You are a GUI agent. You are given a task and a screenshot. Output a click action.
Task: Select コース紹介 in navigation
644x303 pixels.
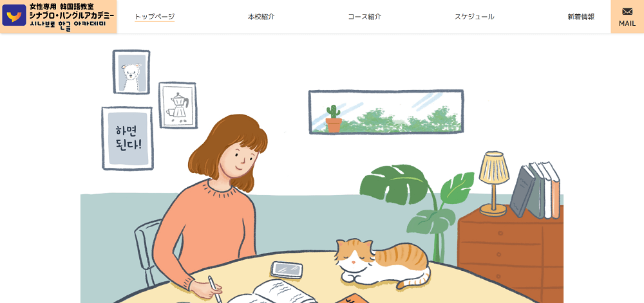pyautogui.click(x=365, y=17)
